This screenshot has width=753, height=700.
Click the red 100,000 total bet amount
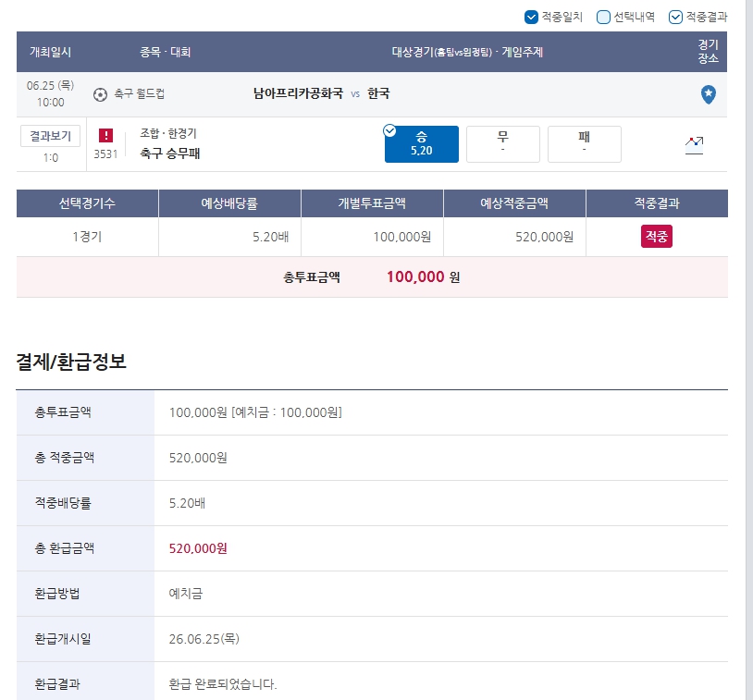pos(415,277)
